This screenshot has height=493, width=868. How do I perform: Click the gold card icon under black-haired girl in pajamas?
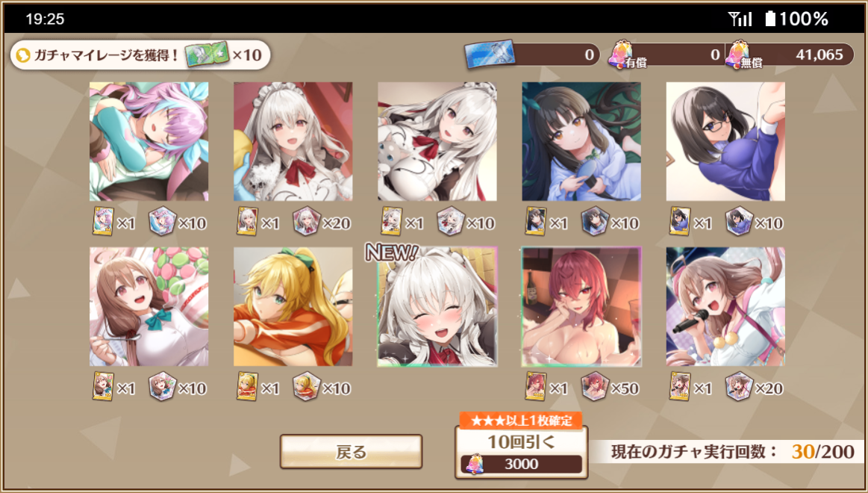(535, 222)
